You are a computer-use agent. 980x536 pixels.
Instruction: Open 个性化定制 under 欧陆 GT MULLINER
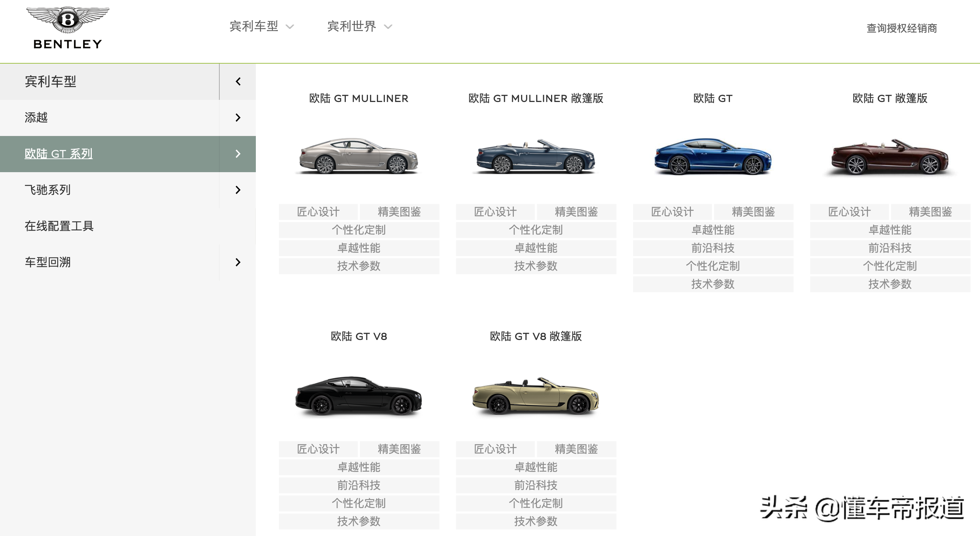[359, 230]
